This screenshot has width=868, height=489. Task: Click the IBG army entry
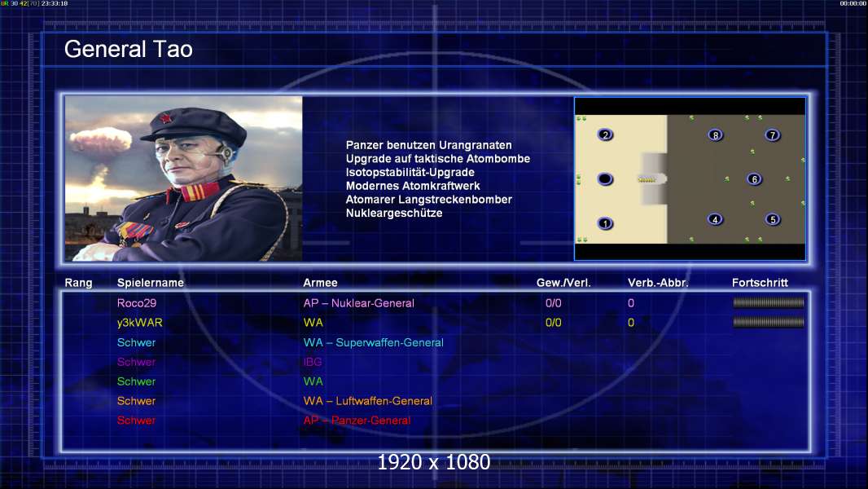tap(312, 362)
